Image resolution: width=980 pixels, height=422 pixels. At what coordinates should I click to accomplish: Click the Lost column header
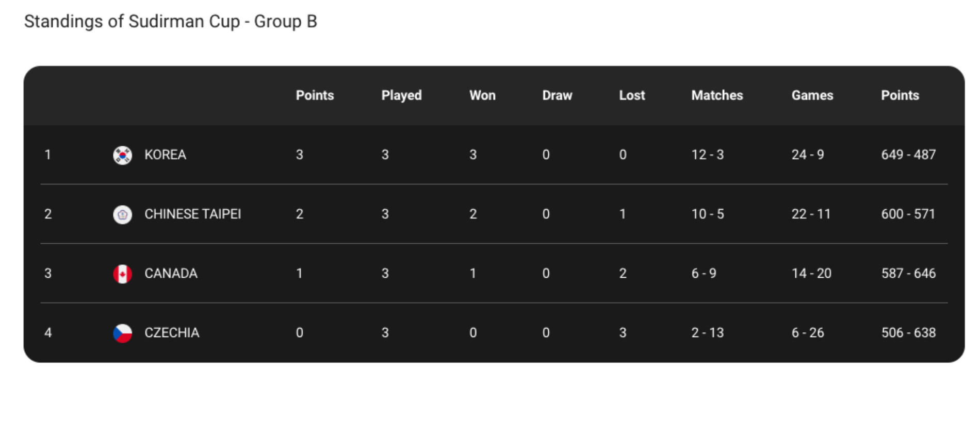(x=632, y=95)
